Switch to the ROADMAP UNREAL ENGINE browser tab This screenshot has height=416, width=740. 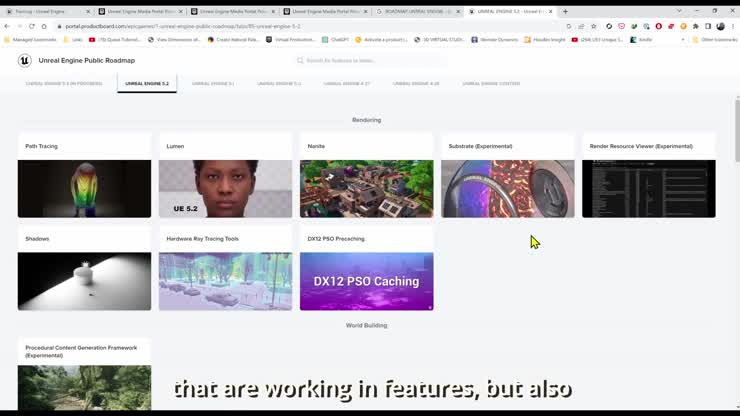[418, 11]
